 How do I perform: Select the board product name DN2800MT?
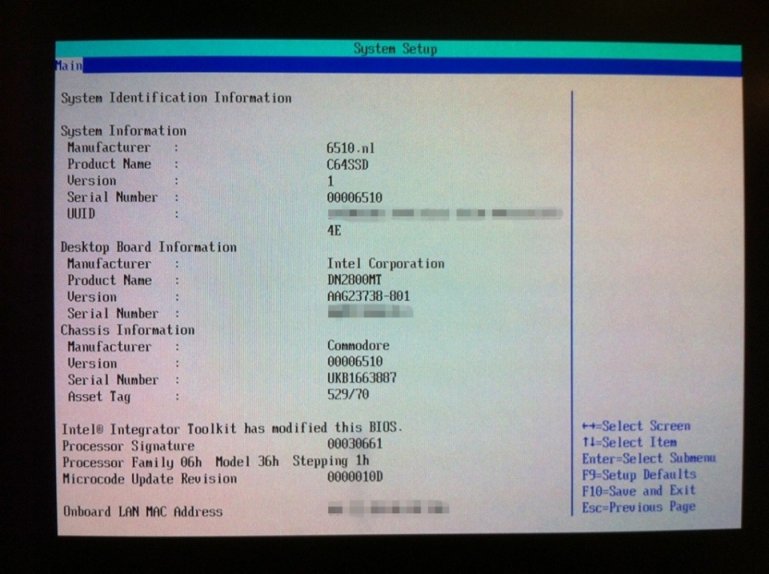[357, 280]
